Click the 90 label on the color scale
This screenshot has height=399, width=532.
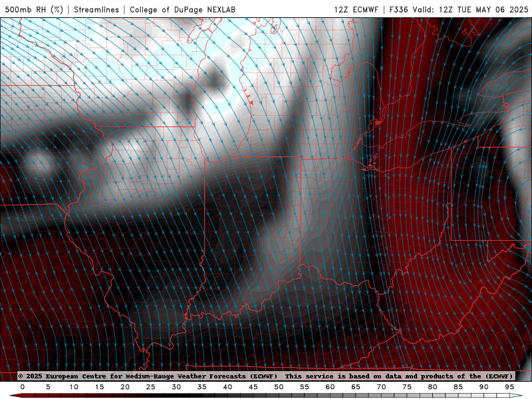[x=483, y=387]
